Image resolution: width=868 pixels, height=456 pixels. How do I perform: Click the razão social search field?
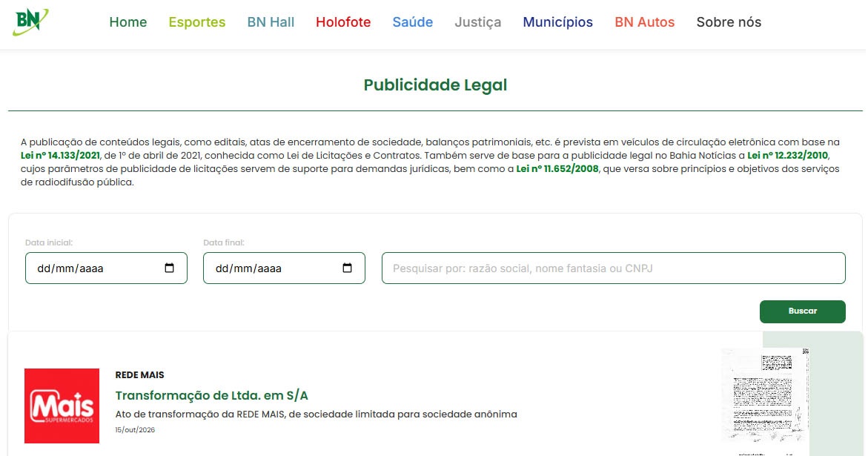[x=613, y=268]
